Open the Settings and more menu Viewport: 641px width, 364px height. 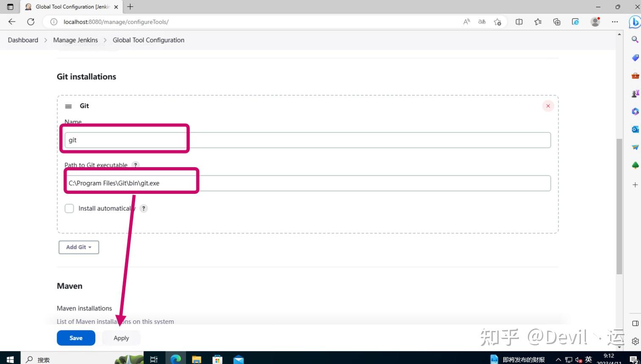(615, 22)
